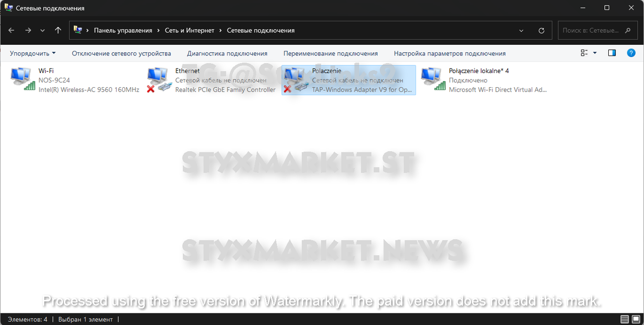Screen dimensions: 644x325
Task: Open the view options dropdown arrow
Action: click(x=595, y=53)
